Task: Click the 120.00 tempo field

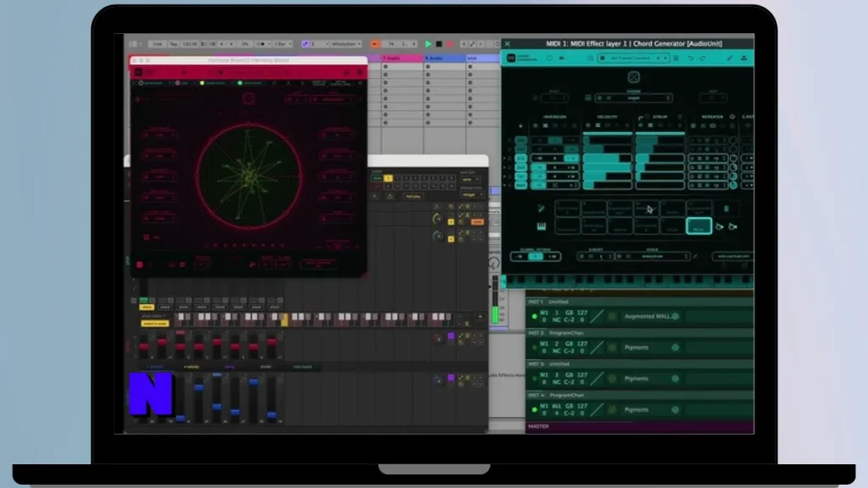Action: point(190,44)
